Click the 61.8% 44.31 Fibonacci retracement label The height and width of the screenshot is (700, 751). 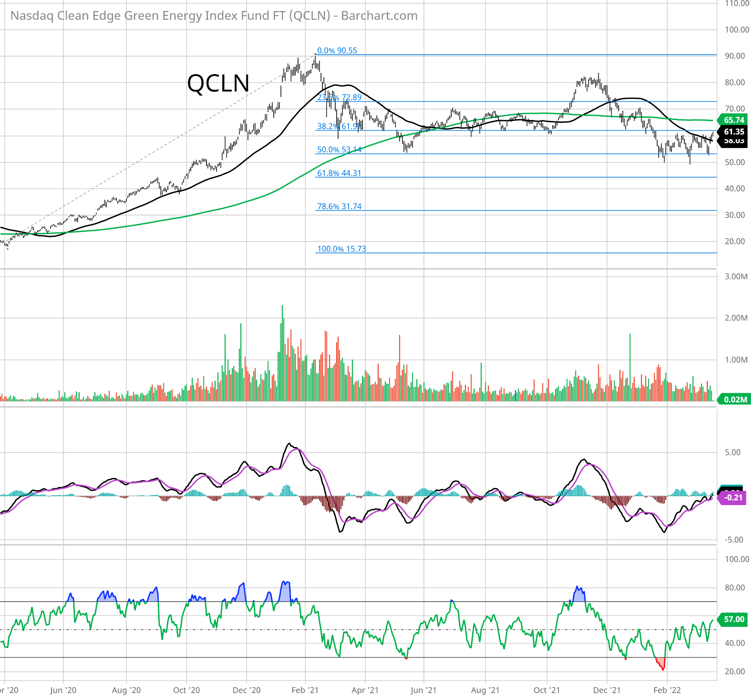point(339,173)
